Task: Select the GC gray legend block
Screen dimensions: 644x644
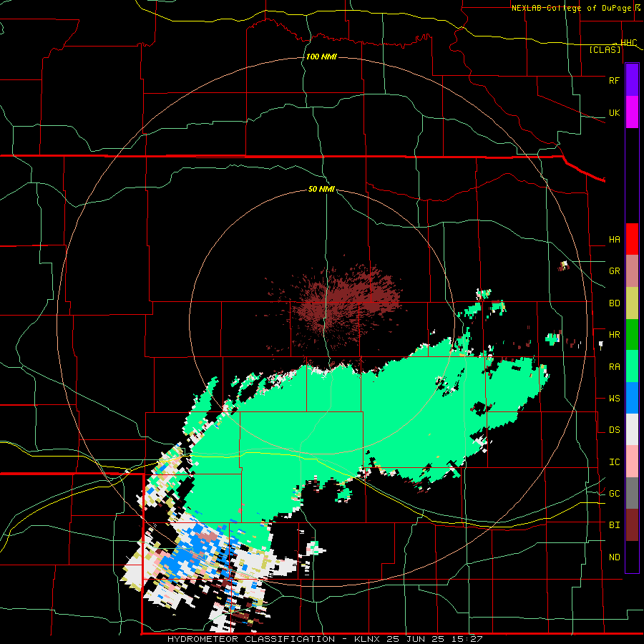Action: pyautogui.click(x=632, y=493)
